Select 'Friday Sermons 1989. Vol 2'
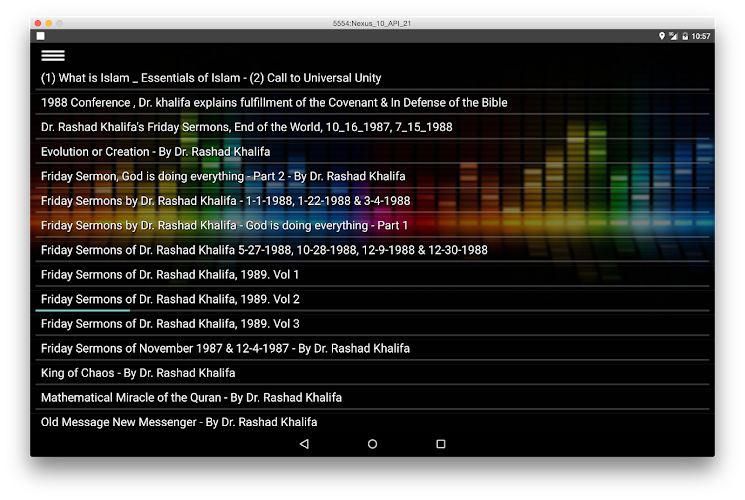 point(372,299)
